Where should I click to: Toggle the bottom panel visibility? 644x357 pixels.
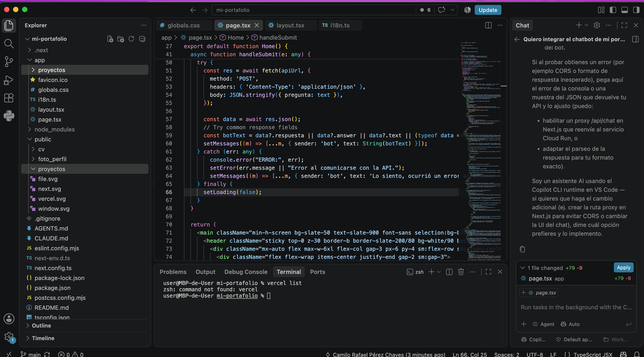(624, 10)
